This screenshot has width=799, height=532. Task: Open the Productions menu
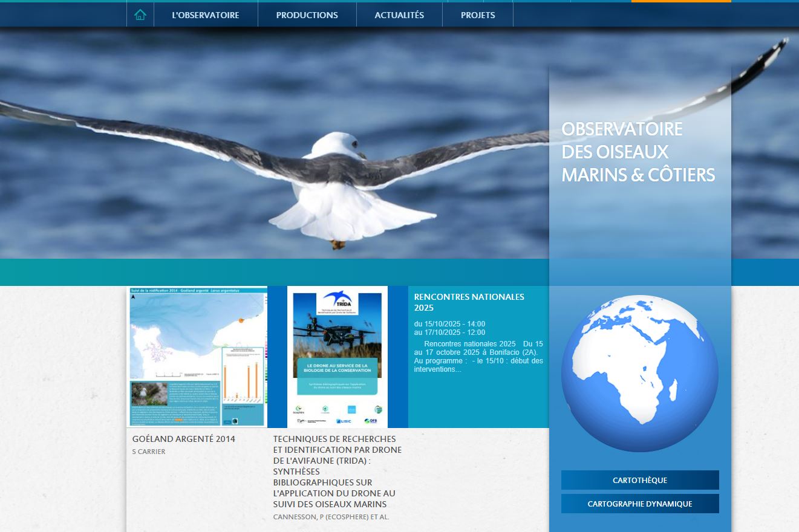307,15
